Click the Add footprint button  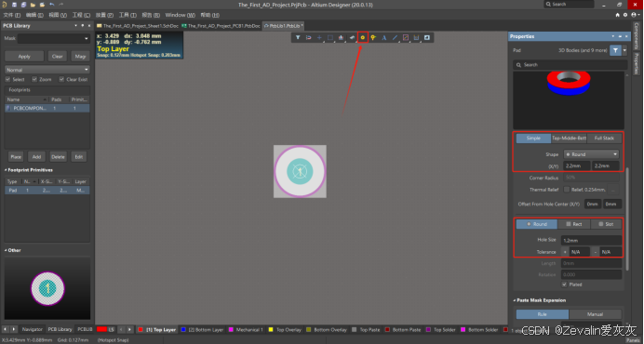[x=36, y=157]
